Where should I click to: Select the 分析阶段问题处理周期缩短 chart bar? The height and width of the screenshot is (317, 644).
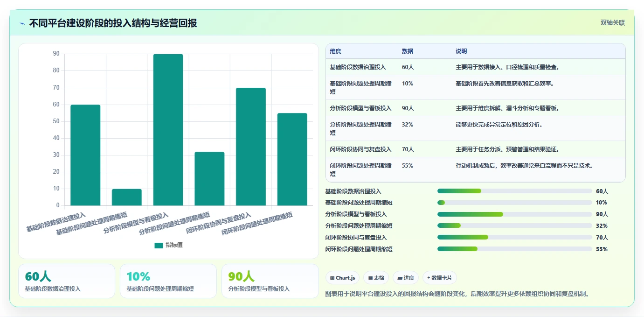click(209, 178)
